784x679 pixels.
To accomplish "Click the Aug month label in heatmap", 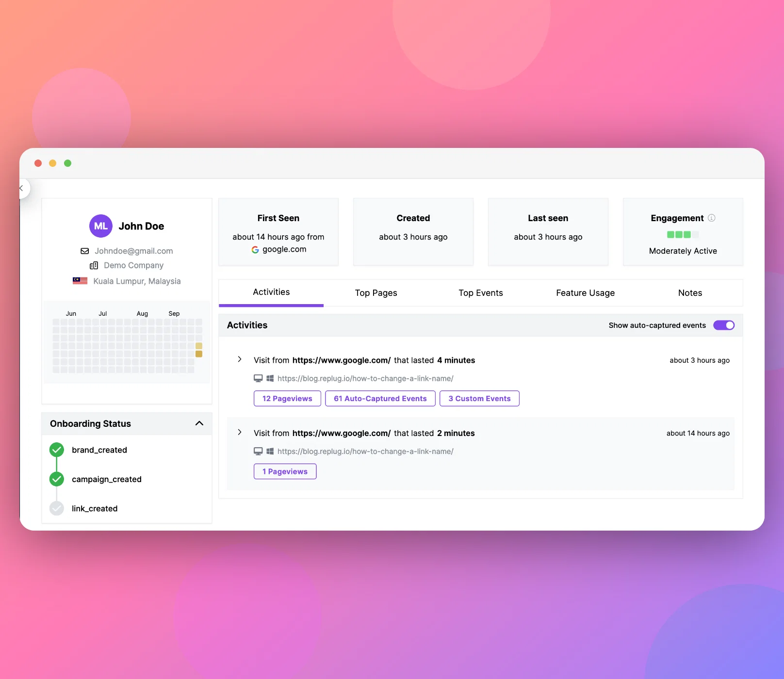I will (142, 314).
